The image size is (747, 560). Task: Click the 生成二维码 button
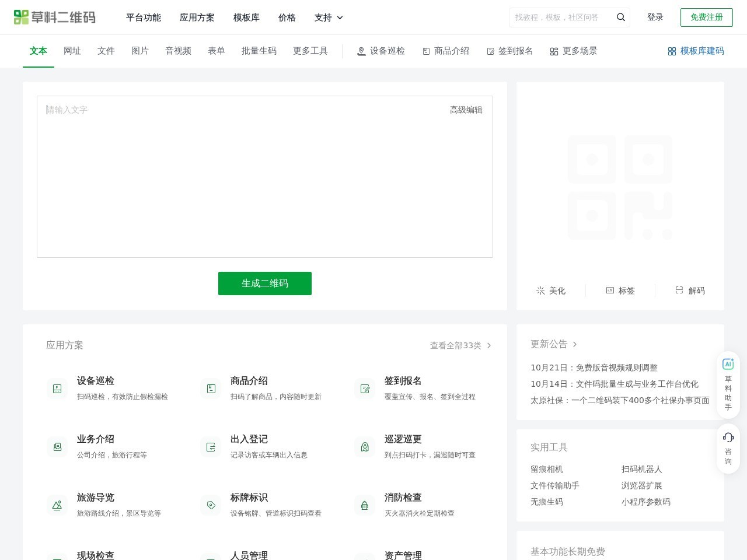[x=265, y=283]
